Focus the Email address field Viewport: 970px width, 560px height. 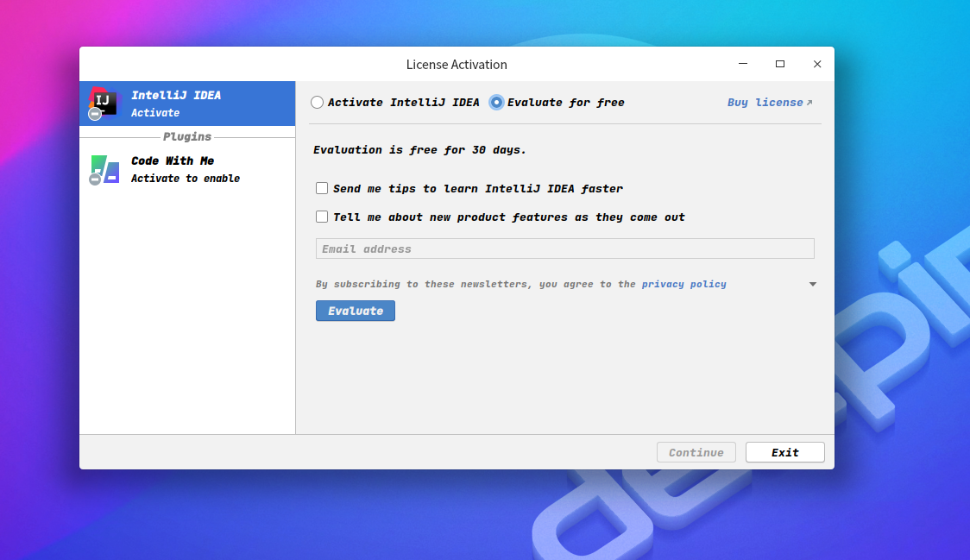point(564,249)
